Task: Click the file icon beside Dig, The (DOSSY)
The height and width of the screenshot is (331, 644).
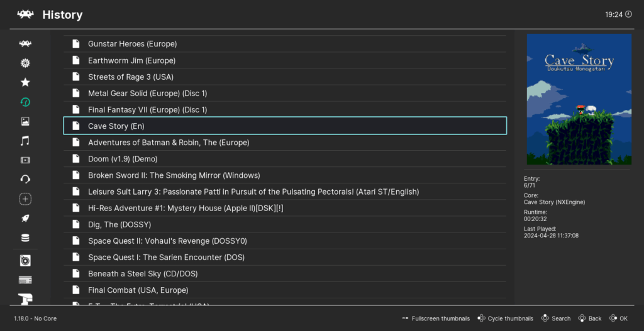Action: tap(76, 224)
